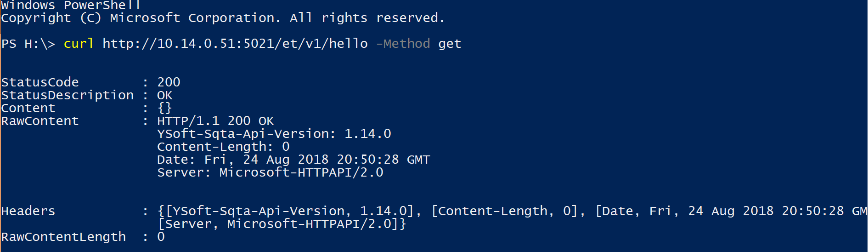The height and width of the screenshot is (252, 868).
Task: Click the PS H:\> prompt
Action: point(28,44)
